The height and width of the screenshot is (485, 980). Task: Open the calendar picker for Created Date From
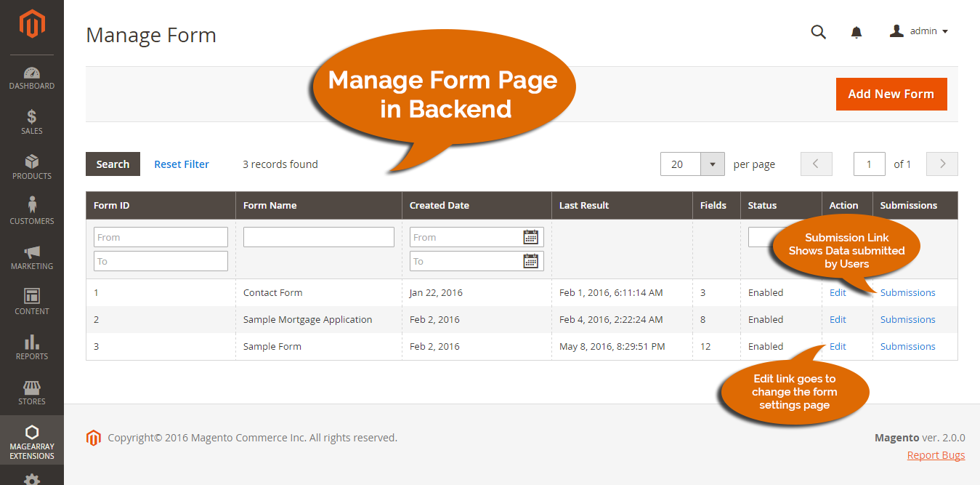tap(531, 236)
